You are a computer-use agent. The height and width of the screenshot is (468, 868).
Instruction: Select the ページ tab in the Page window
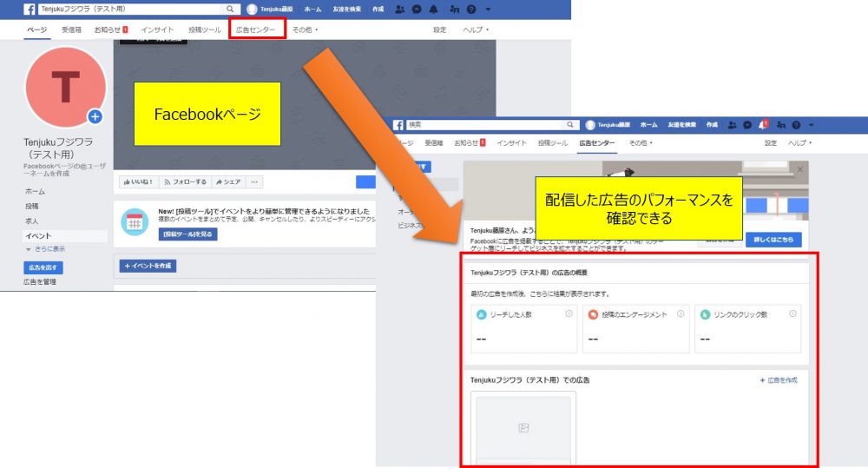[x=37, y=30]
